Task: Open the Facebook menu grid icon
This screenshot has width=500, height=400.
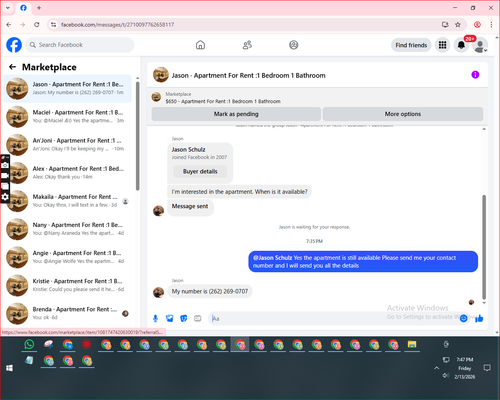Action: click(x=442, y=45)
